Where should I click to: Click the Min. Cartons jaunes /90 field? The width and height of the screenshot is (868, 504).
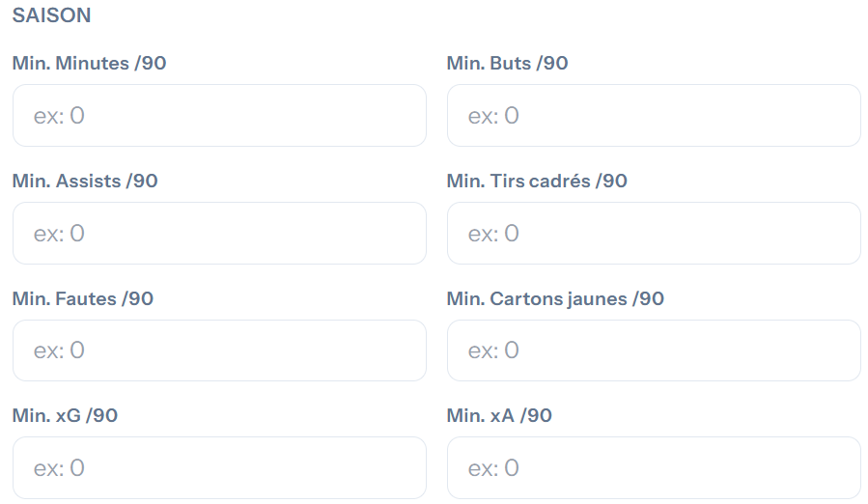click(654, 350)
